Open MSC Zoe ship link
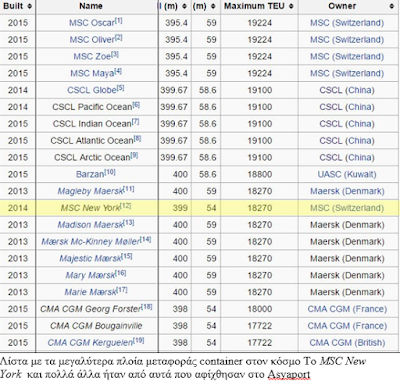The image size is (400, 385). (x=92, y=56)
